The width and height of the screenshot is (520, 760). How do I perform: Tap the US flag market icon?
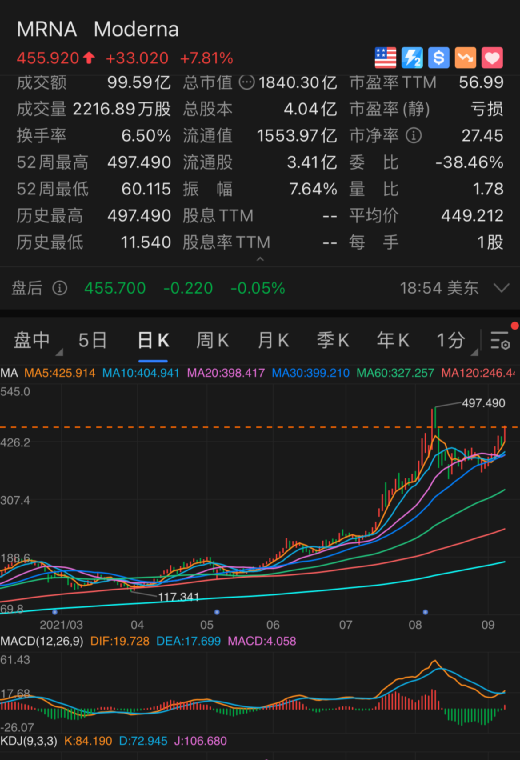click(385, 58)
